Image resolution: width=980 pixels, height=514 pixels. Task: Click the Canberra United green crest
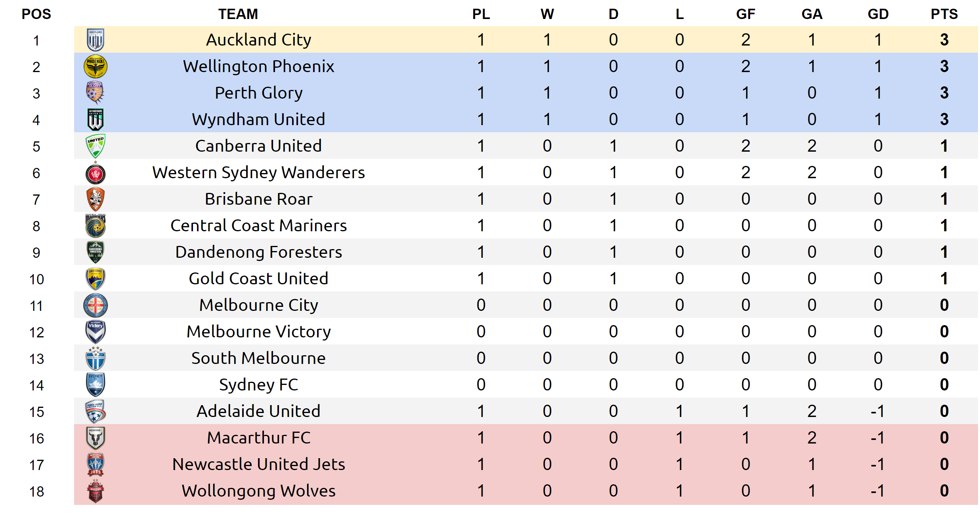95,146
